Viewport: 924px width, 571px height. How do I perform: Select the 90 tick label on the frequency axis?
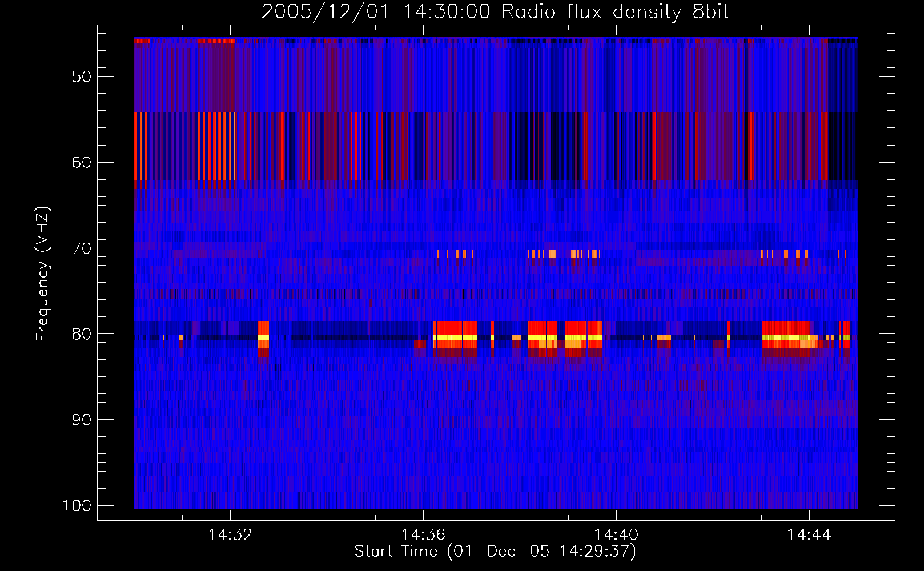tap(82, 420)
